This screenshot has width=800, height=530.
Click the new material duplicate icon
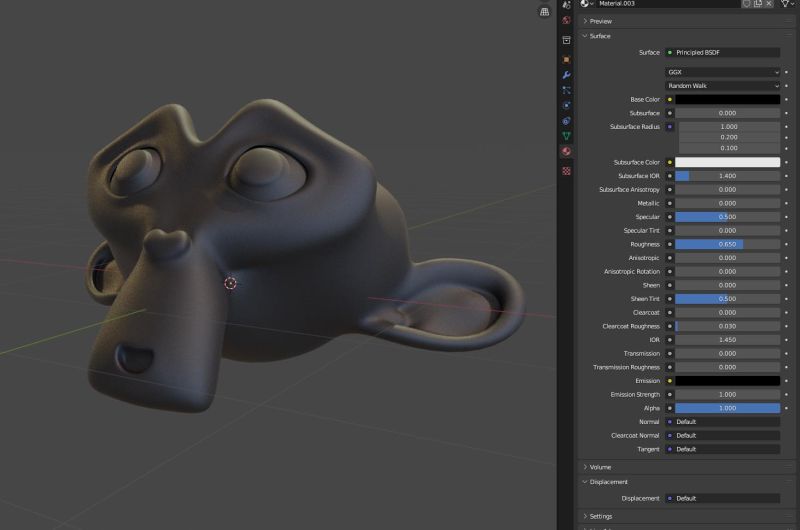tap(758, 4)
